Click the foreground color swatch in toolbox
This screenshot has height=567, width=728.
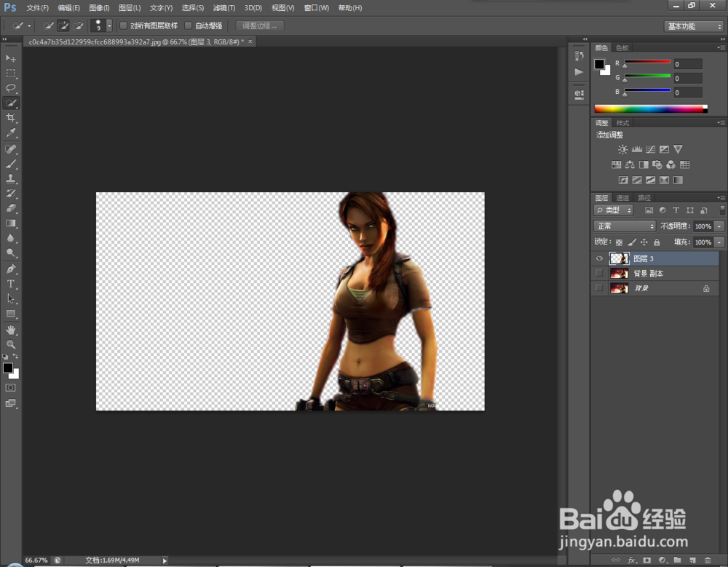pos(7,368)
